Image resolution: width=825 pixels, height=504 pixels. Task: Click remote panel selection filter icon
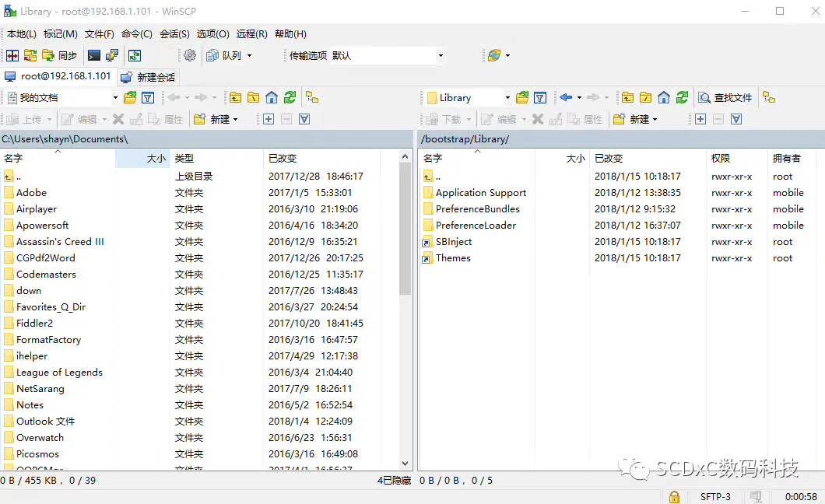click(736, 119)
